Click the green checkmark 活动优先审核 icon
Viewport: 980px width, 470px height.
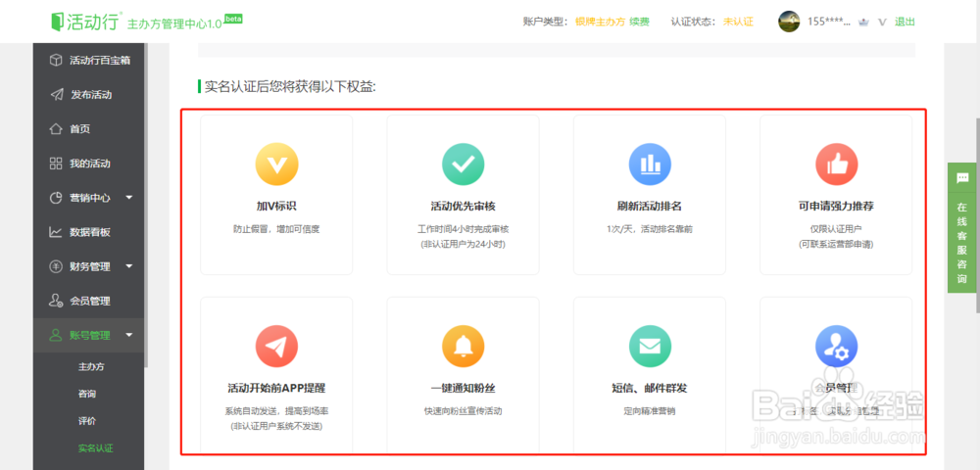pyautogui.click(x=464, y=164)
